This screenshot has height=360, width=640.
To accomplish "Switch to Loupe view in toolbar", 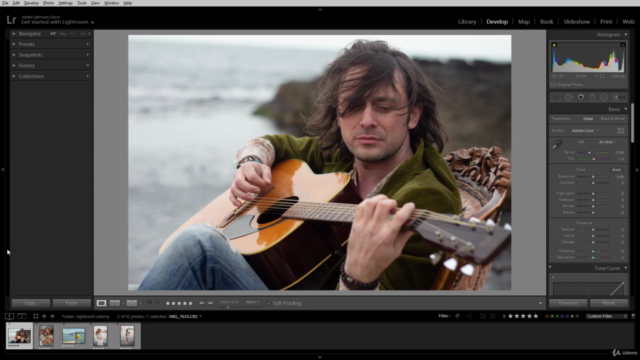I will click(101, 303).
